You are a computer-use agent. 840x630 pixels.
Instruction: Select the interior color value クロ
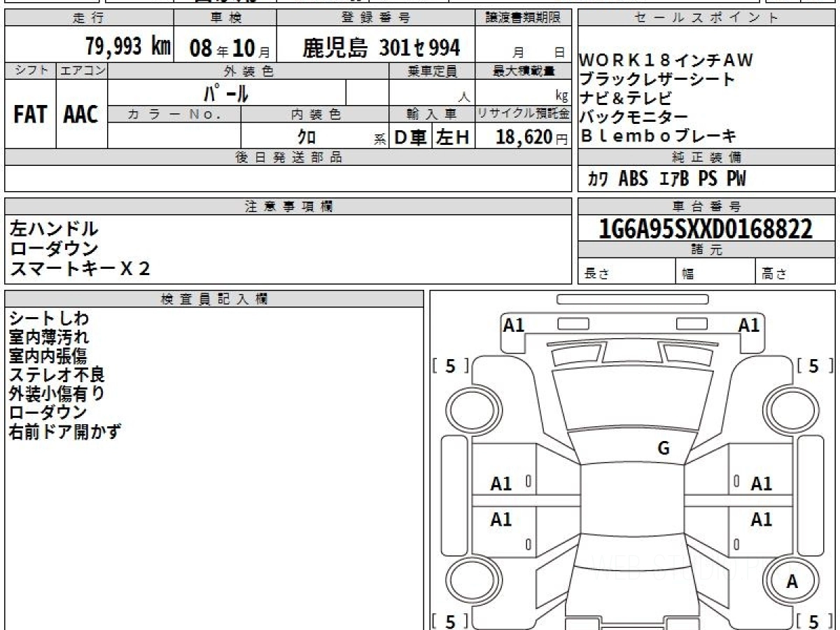click(307, 136)
